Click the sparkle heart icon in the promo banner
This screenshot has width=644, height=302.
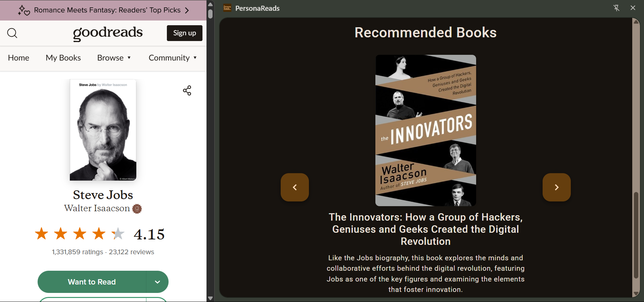click(x=24, y=10)
